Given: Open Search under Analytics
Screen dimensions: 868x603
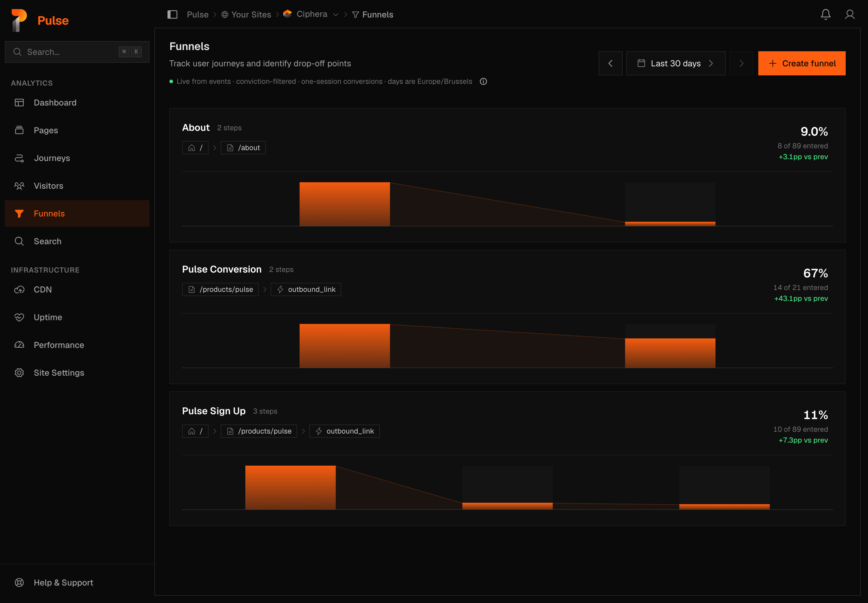Looking at the screenshot, I should point(77,241).
